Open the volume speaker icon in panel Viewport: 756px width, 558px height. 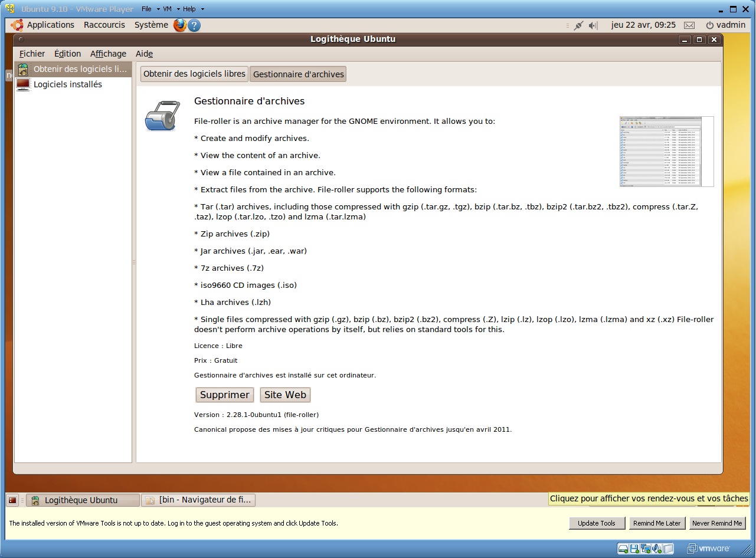point(593,25)
